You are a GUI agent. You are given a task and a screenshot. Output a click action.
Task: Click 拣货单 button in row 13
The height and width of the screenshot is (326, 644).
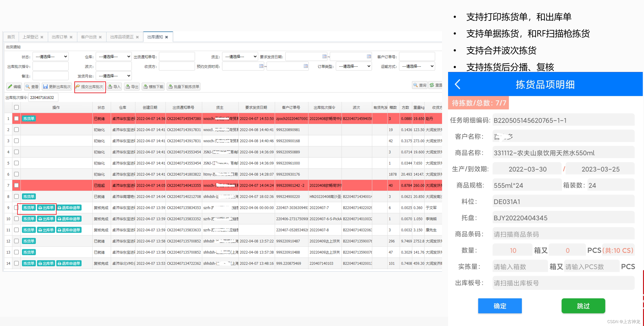click(x=29, y=252)
